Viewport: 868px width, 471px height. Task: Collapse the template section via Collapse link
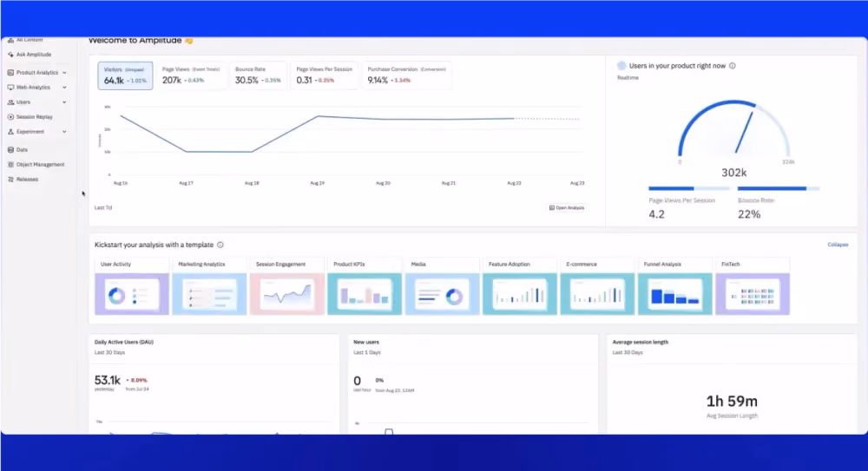point(838,245)
